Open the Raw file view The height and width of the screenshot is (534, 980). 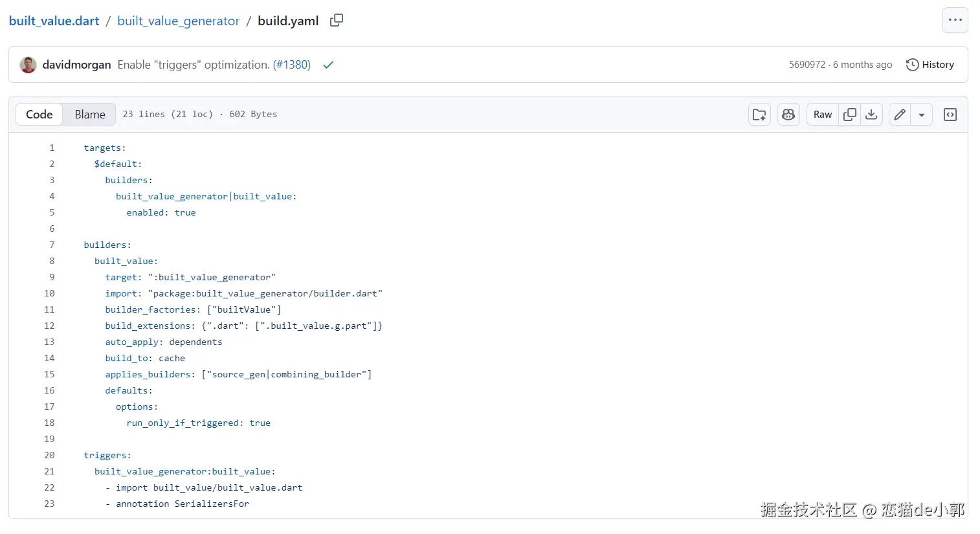(x=823, y=115)
